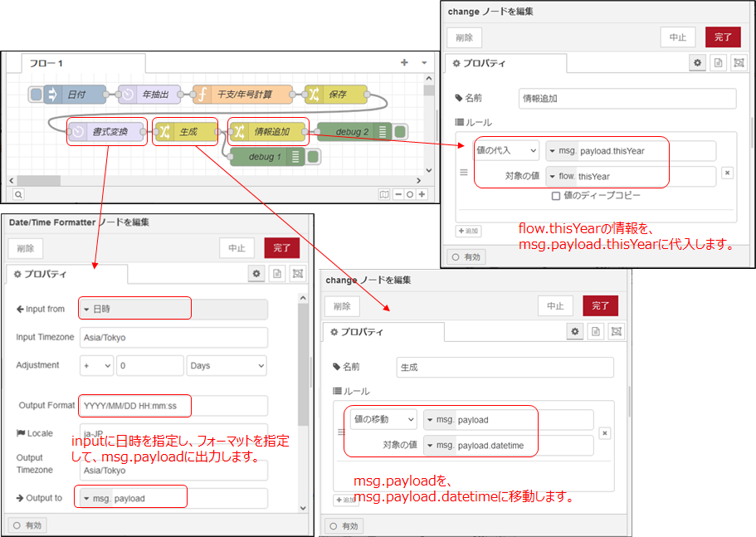Toggle the debug 2 node output button

pos(400,131)
